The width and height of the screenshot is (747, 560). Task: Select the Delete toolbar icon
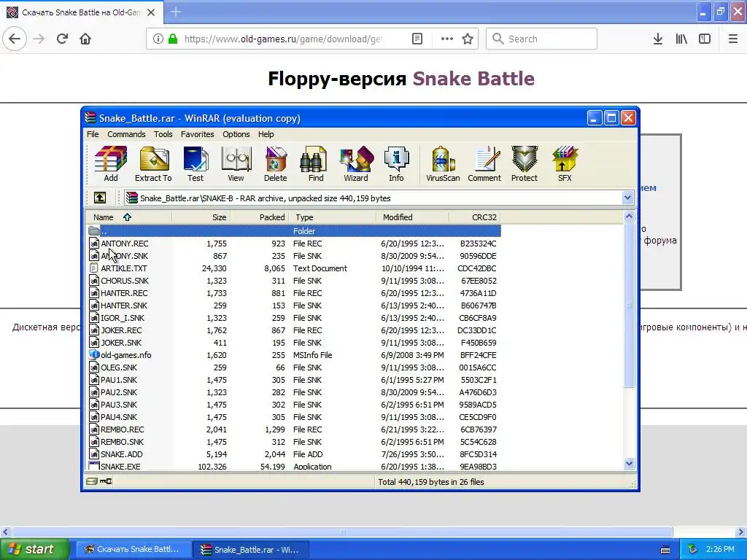[x=275, y=164]
